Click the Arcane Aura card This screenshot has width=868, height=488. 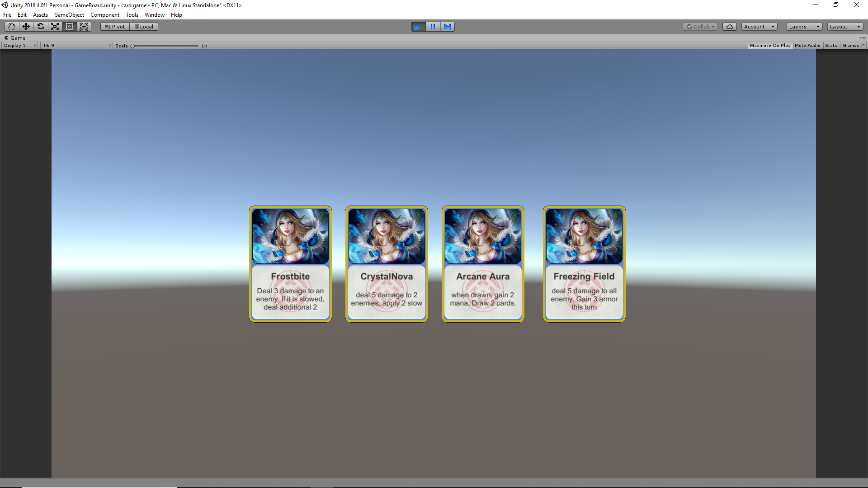tap(483, 264)
